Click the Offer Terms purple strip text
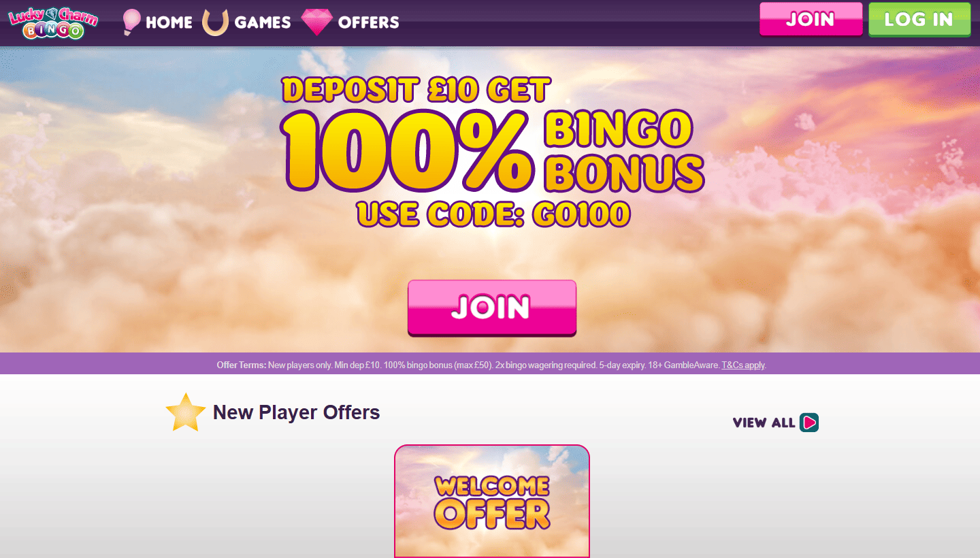This screenshot has height=558, width=980. tap(491, 365)
